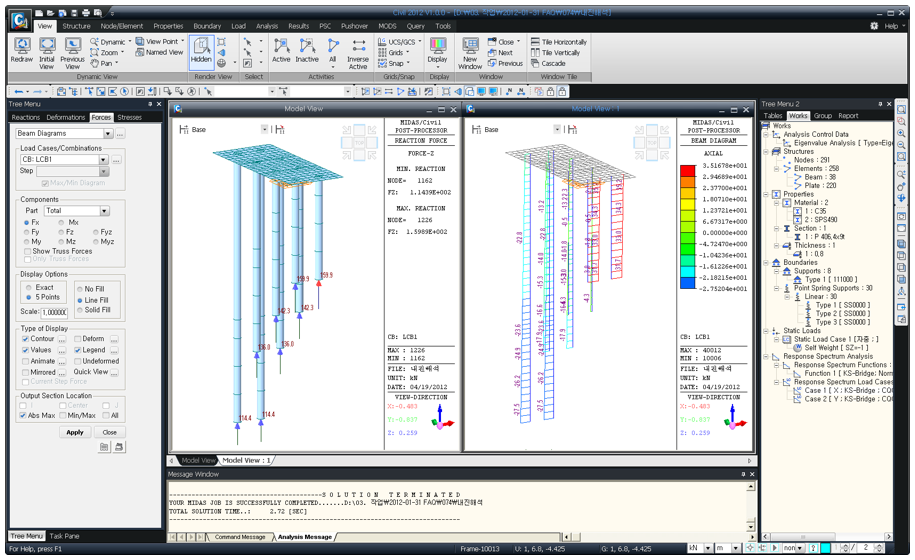This screenshot has height=560, width=915.
Task: Click the Redraw icon in the ribbon
Action: pos(22,51)
